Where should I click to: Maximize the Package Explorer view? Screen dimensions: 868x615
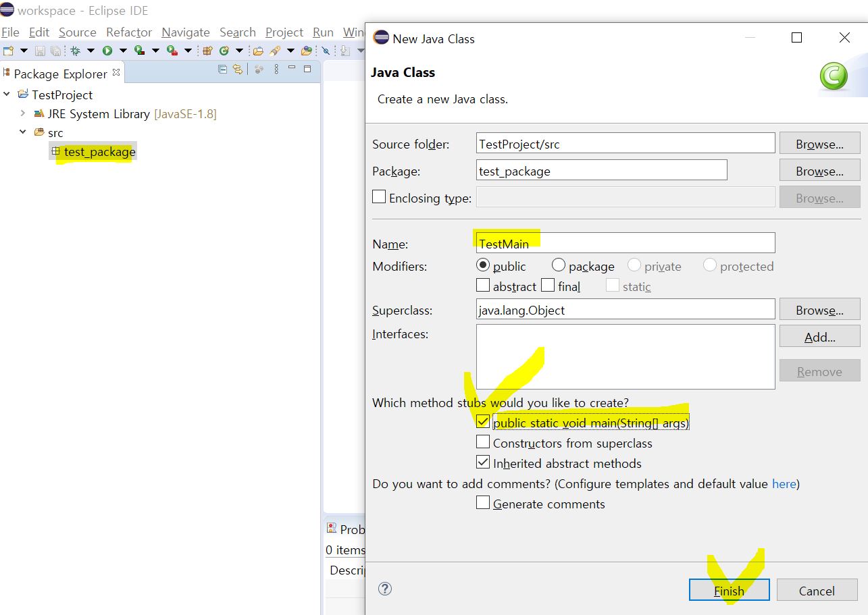tap(307, 69)
